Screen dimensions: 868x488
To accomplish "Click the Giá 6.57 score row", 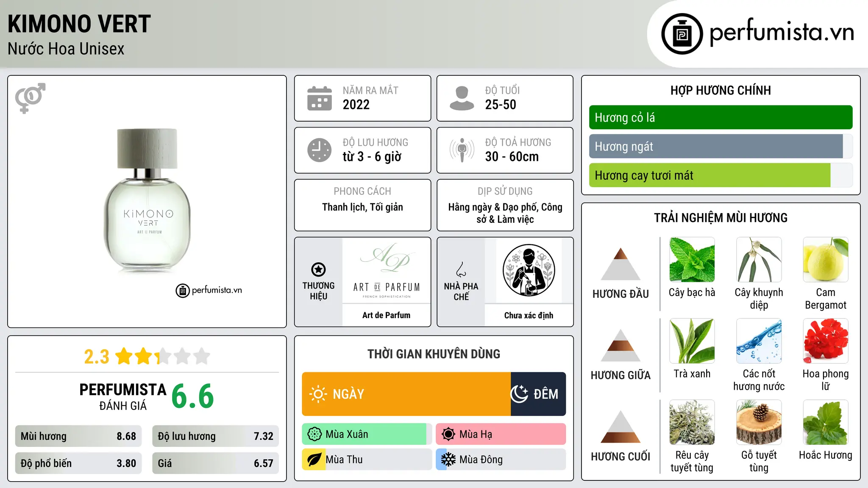I will (215, 463).
